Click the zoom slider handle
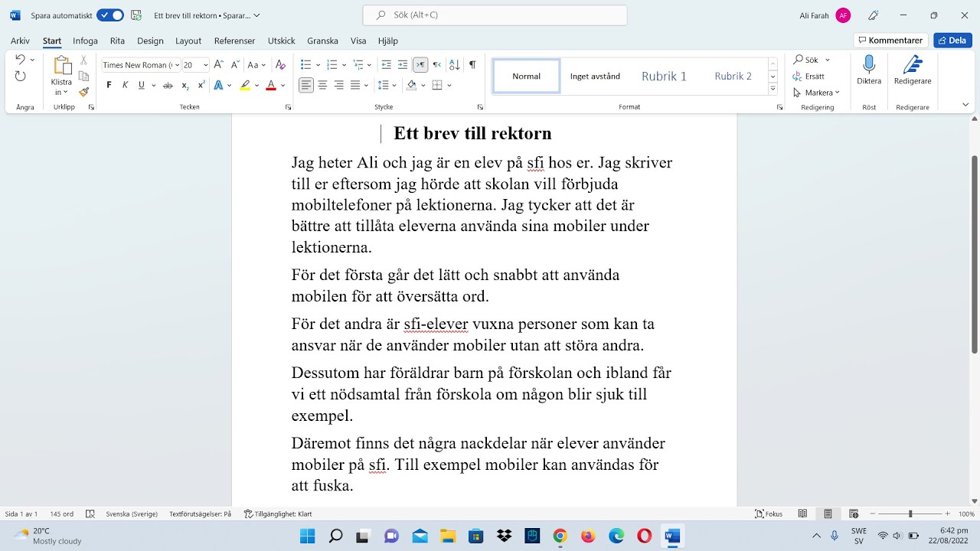Screen dimensions: 980x551 [910, 514]
